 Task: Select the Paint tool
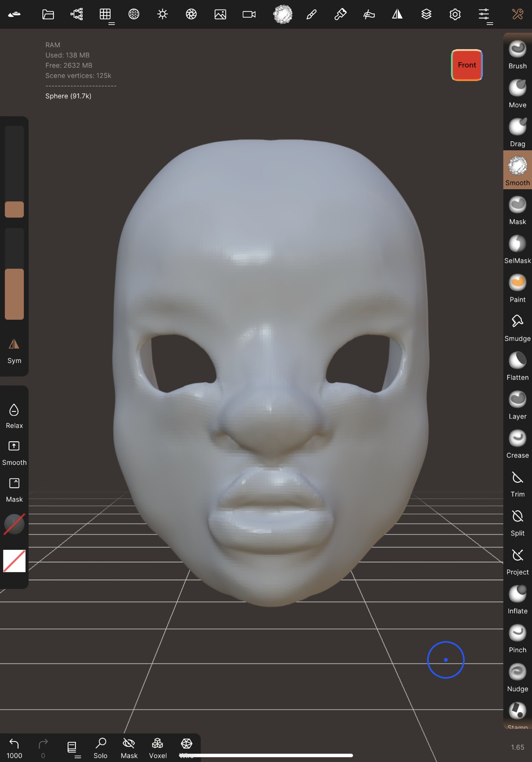(x=517, y=288)
